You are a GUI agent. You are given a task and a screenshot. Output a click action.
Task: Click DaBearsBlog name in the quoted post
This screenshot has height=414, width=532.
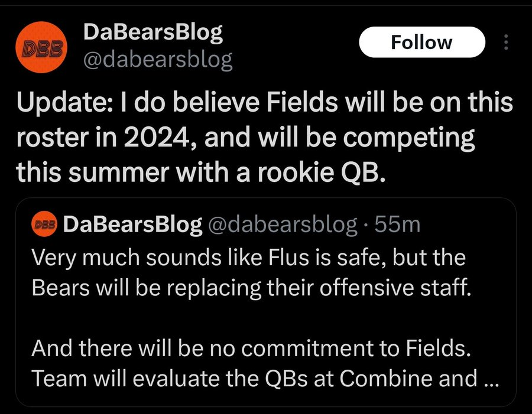(x=131, y=224)
